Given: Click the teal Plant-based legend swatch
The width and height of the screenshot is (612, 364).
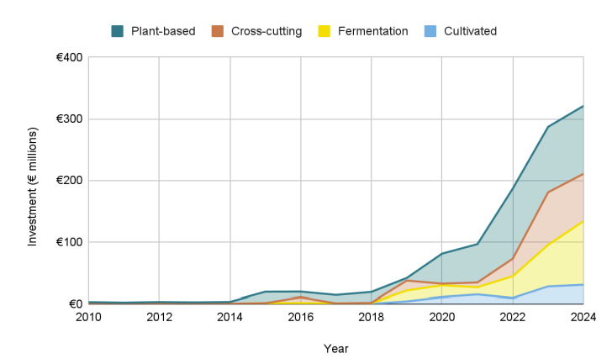Looking at the screenshot, I should pos(118,31).
